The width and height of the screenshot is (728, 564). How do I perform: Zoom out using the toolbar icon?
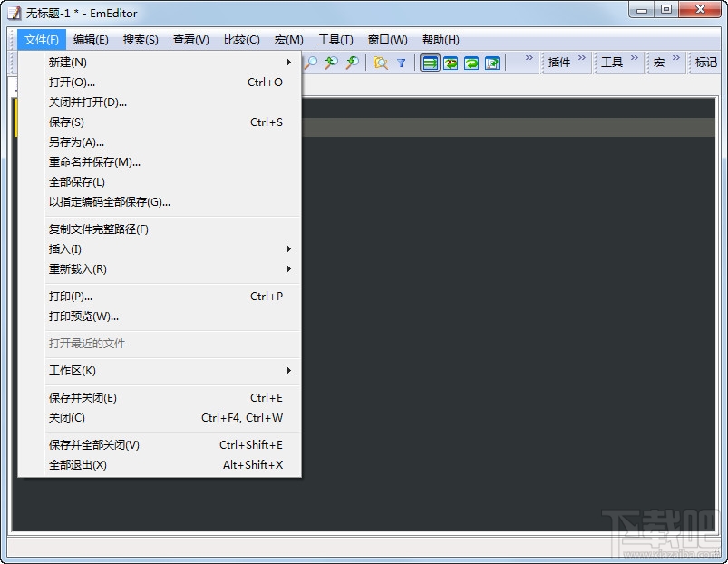353,63
